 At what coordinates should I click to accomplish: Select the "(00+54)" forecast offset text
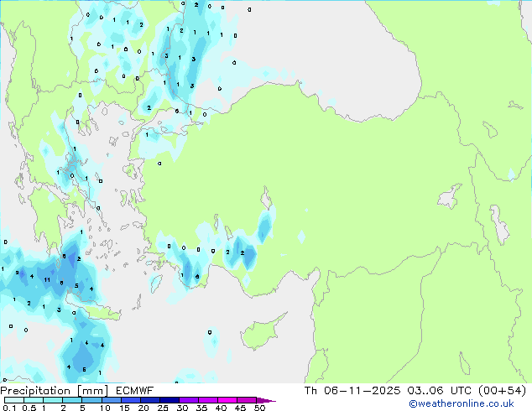502,391
